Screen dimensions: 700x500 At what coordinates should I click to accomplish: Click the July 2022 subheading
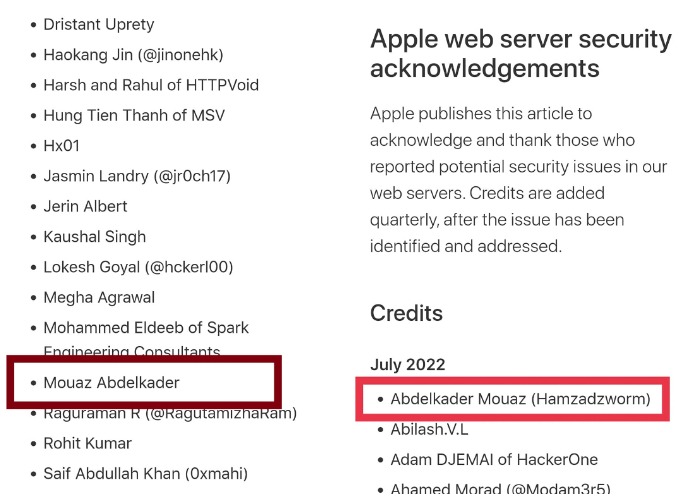pos(407,365)
